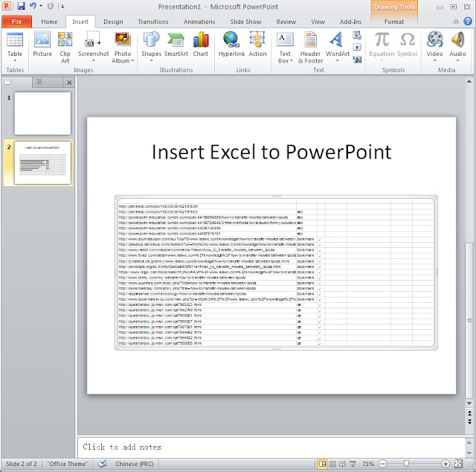Click the zoom in plus button
Viewport: 476px width, 472px height.
pos(446,464)
